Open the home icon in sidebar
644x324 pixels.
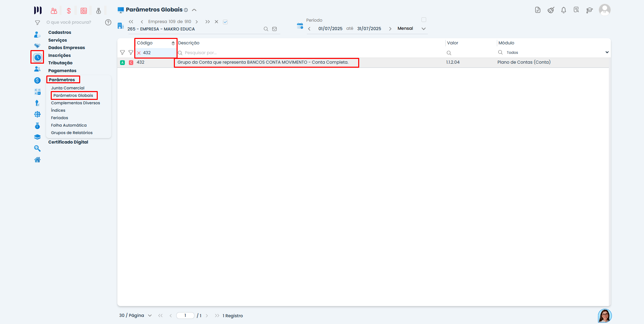(37, 160)
